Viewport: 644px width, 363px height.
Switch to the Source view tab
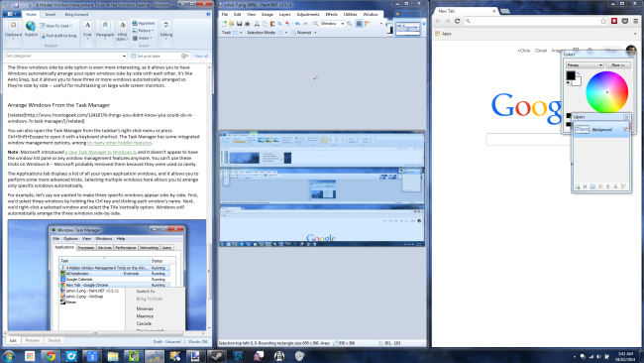(x=54, y=340)
